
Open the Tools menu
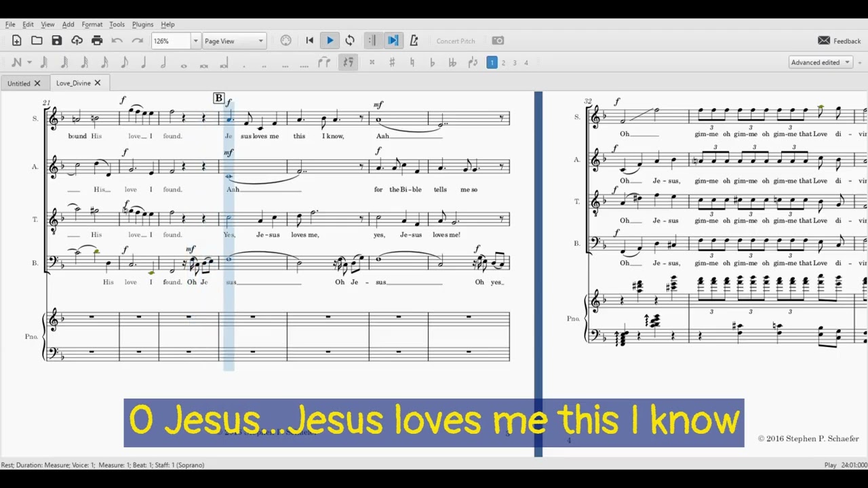coord(117,24)
